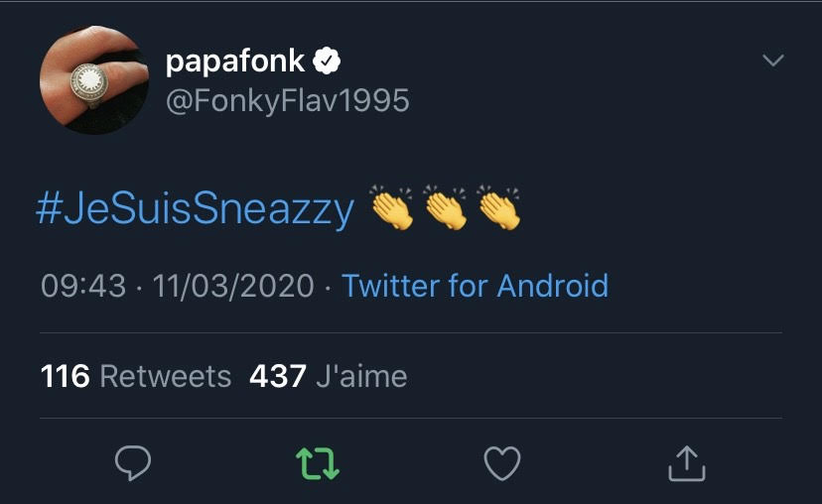Open the Retweets list label
The height and width of the screenshot is (504, 822).
pos(165,377)
